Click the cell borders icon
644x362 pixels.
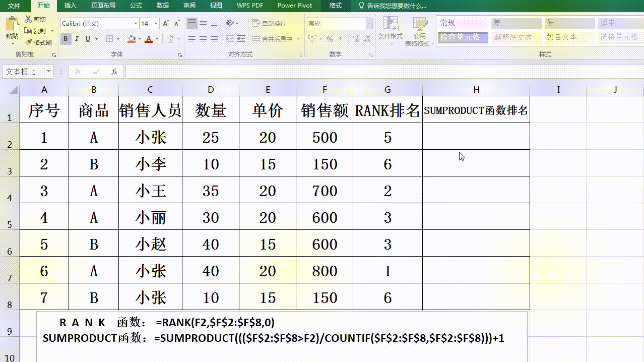tap(109, 39)
